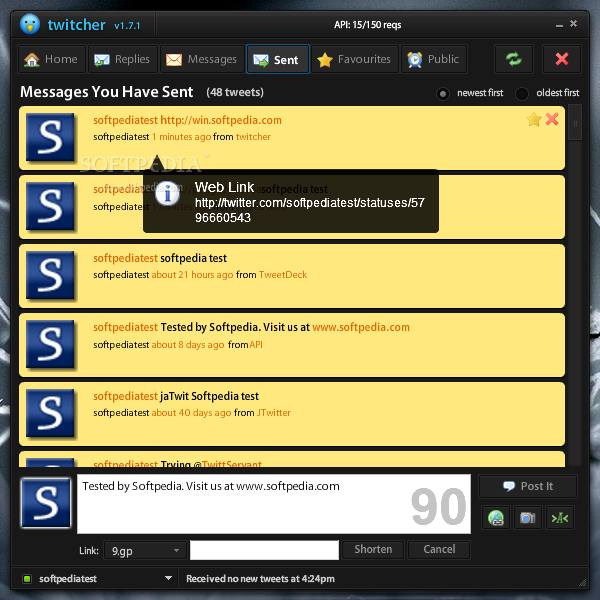Open the Home tab
Screen dimensions: 600x600
[x=52, y=59]
